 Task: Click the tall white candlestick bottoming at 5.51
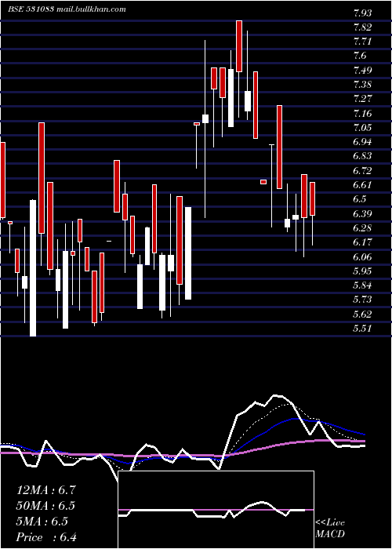tap(33, 268)
